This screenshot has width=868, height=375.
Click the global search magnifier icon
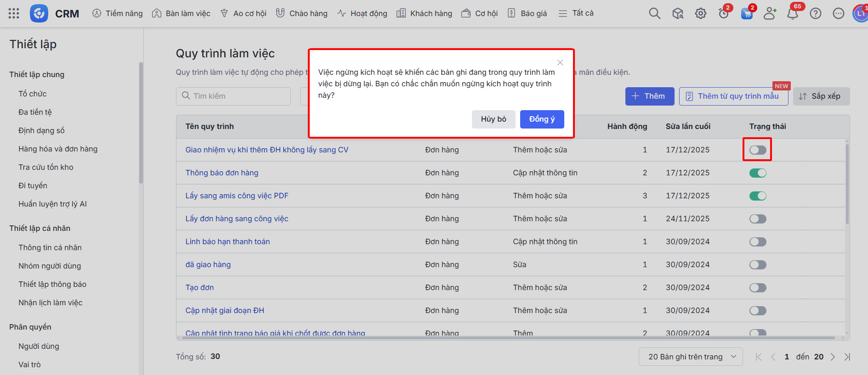point(654,13)
